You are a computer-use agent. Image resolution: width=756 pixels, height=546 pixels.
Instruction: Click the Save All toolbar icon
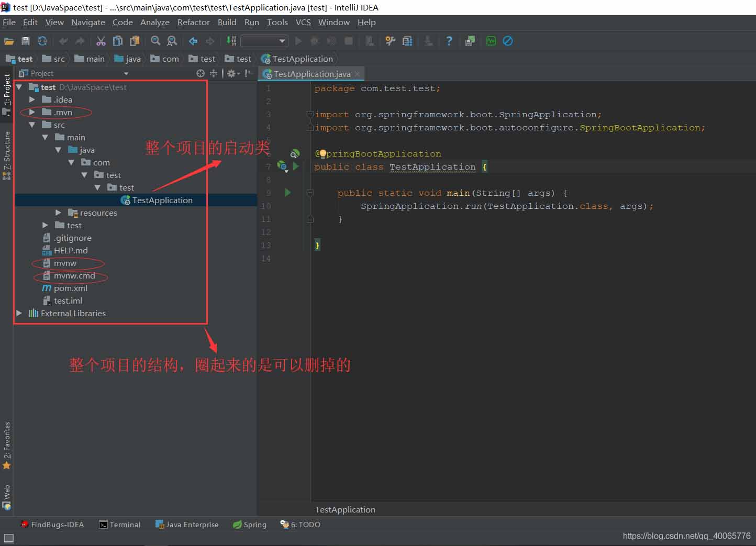25,41
